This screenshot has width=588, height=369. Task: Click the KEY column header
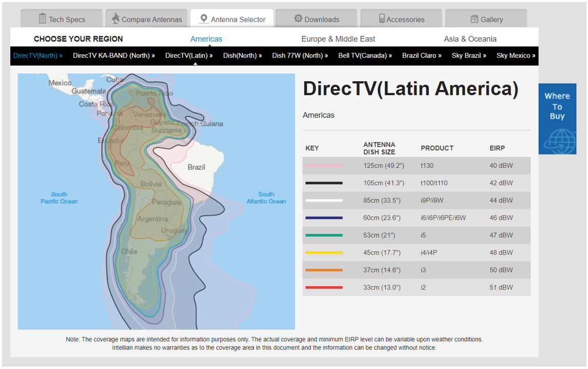[x=312, y=148]
